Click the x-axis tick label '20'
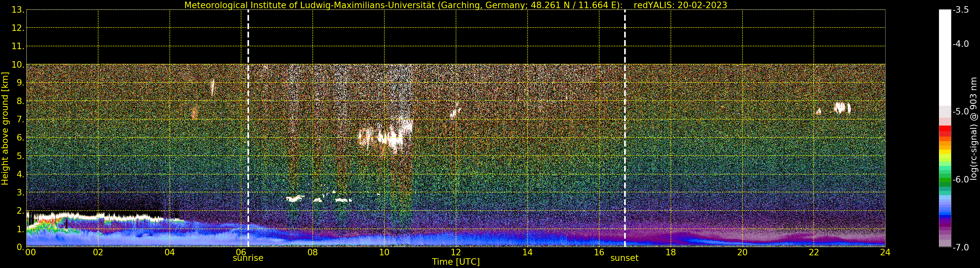Screen dimensions: 980x268 (742, 252)
